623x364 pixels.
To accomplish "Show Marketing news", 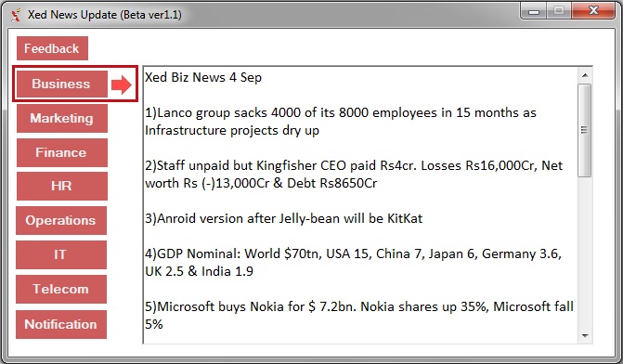I will 61,119.
